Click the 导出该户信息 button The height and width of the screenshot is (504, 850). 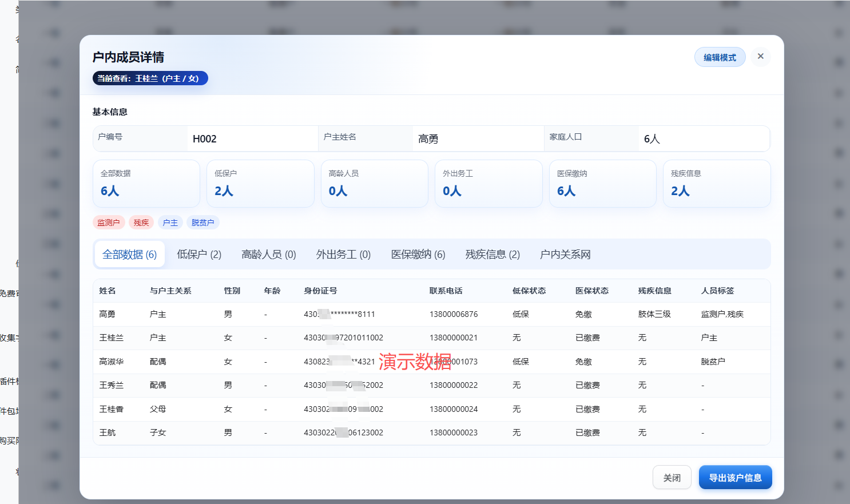coord(735,478)
